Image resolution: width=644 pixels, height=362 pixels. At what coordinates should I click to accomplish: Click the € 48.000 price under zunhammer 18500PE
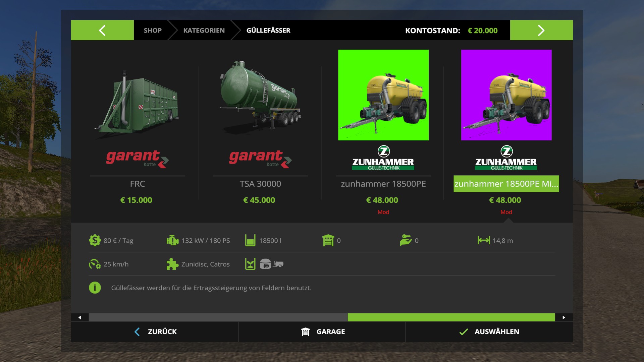(x=382, y=200)
